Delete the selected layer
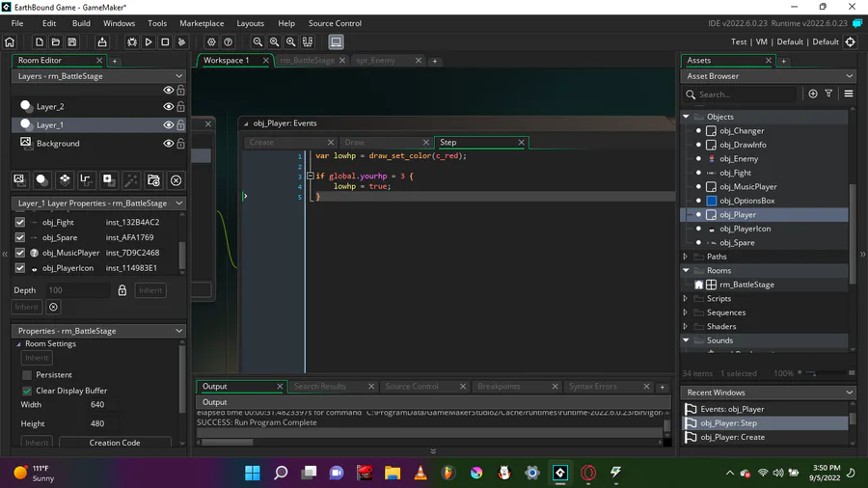868x488 pixels. tap(176, 179)
